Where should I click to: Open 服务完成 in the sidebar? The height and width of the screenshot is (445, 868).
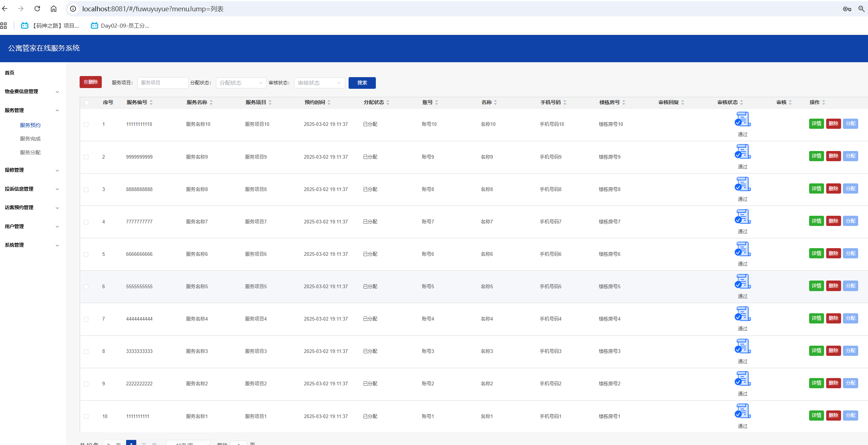click(x=30, y=139)
